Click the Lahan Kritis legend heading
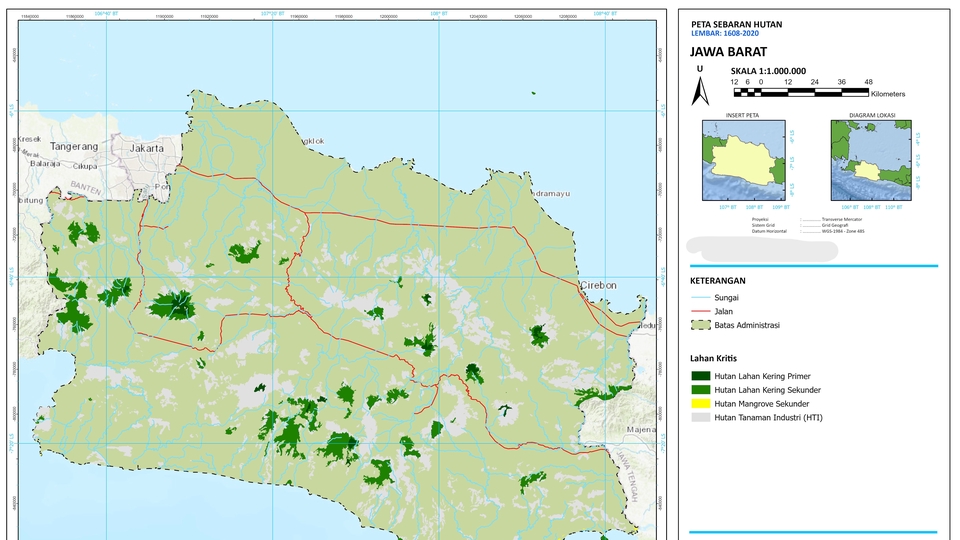This screenshot has height=540, width=960. (713, 358)
